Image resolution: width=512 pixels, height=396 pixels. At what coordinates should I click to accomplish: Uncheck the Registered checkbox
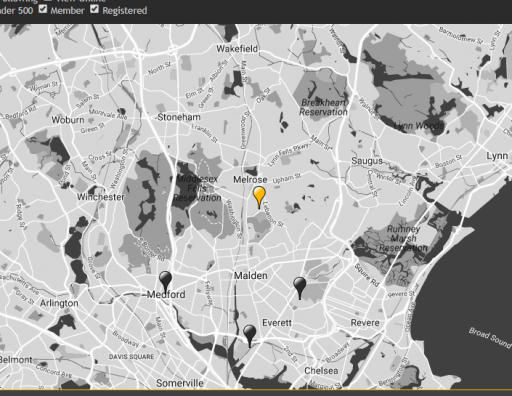click(x=95, y=9)
